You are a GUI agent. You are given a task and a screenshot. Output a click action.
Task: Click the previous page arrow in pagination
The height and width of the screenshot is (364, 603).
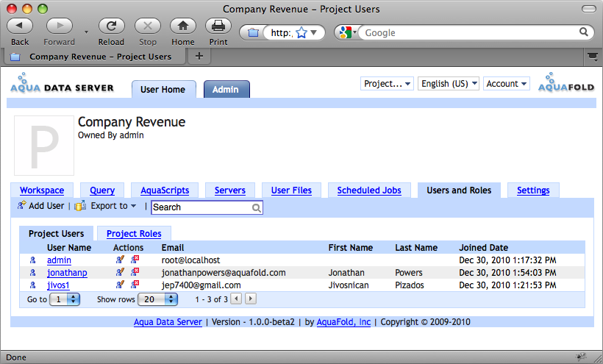point(236,299)
